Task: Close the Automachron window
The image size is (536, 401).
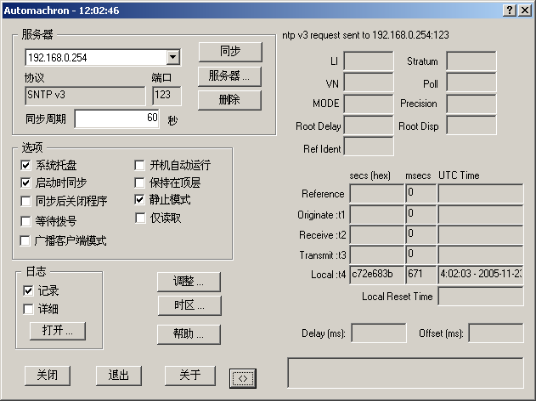Action: click(x=525, y=10)
